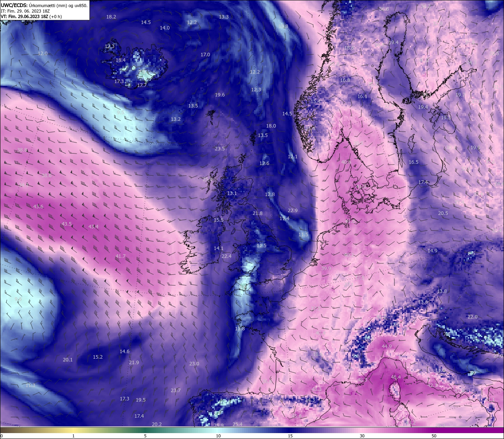This screenshot has width=504, height=439.
Task: Select the 5 tick on the color scale
Action: pos(145,436)
